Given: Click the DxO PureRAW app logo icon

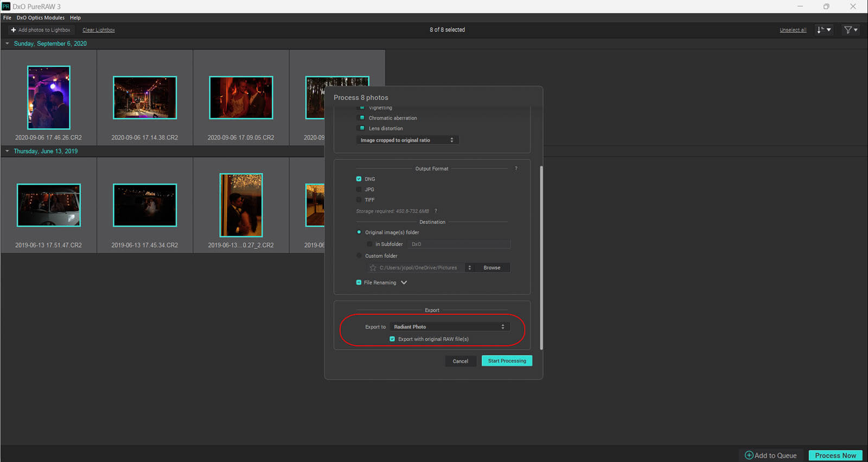Looking at the screenshot, I should [x=6, y=7].
